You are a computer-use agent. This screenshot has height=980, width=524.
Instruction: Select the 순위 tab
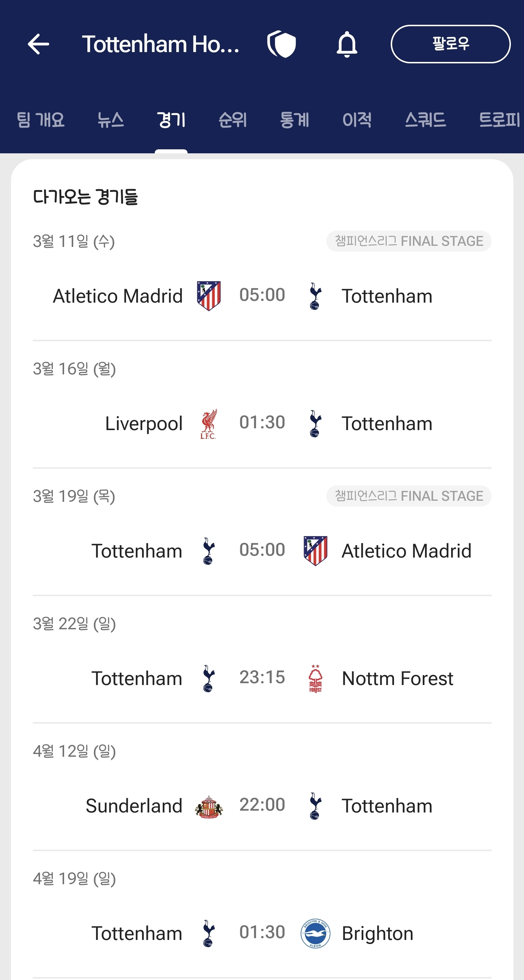(233, 120)
